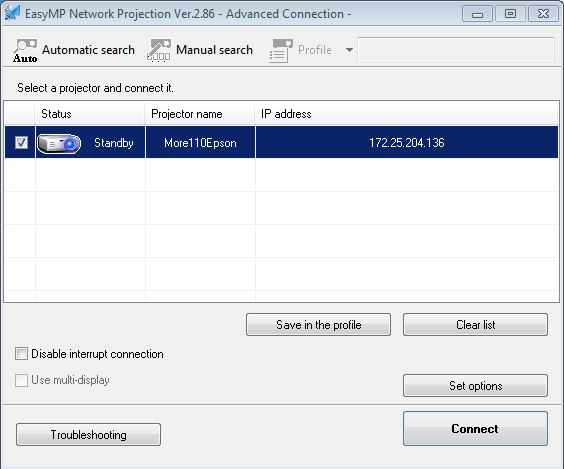564x469 pixels.
Task: Click the Manual search projector icon
Action: point(159,51)
